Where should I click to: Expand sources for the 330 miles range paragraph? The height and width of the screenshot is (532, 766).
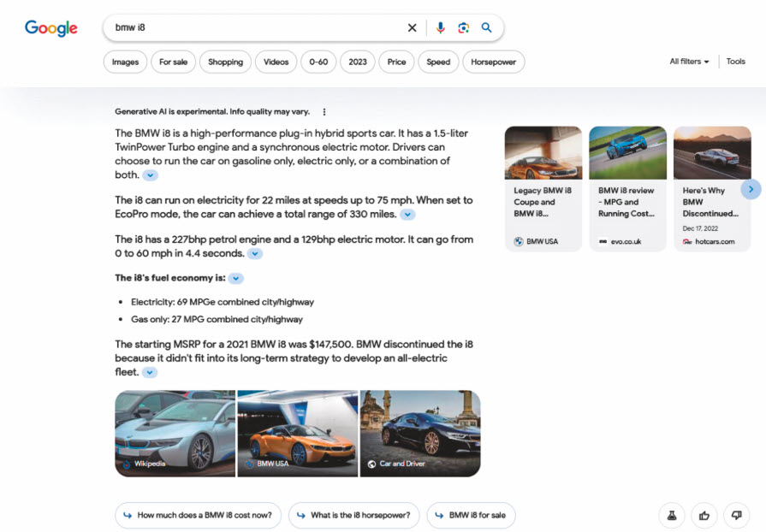coord(407,215)
